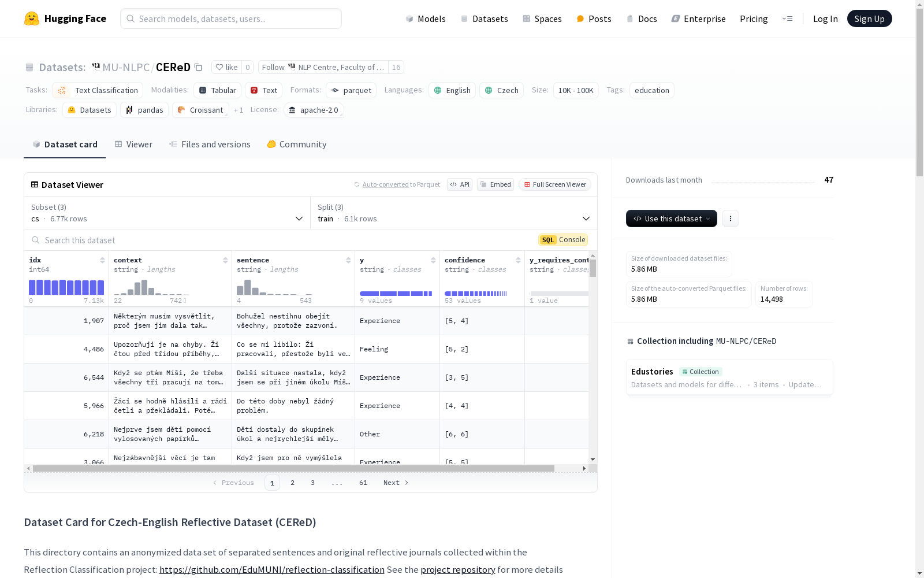Expand the Split dropdown showing train

point(454,213)
